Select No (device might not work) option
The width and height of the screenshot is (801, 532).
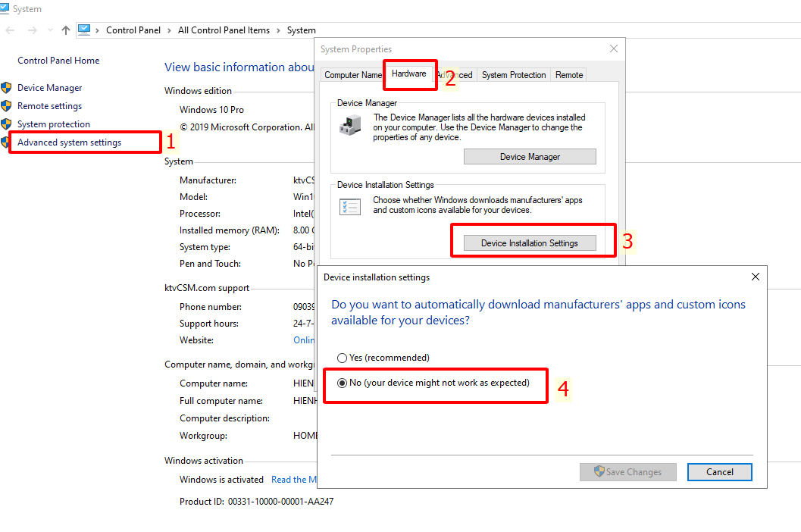point(433,383)
